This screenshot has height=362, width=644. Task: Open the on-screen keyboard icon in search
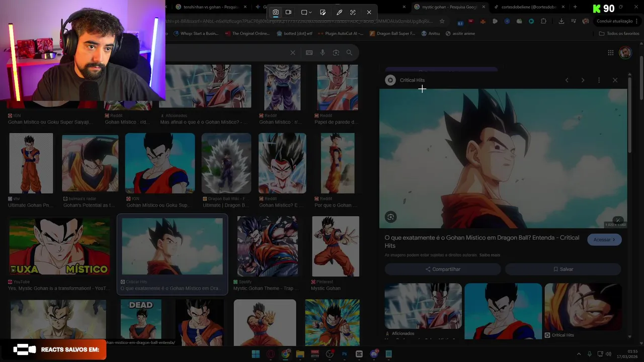[x=309, y=53]
